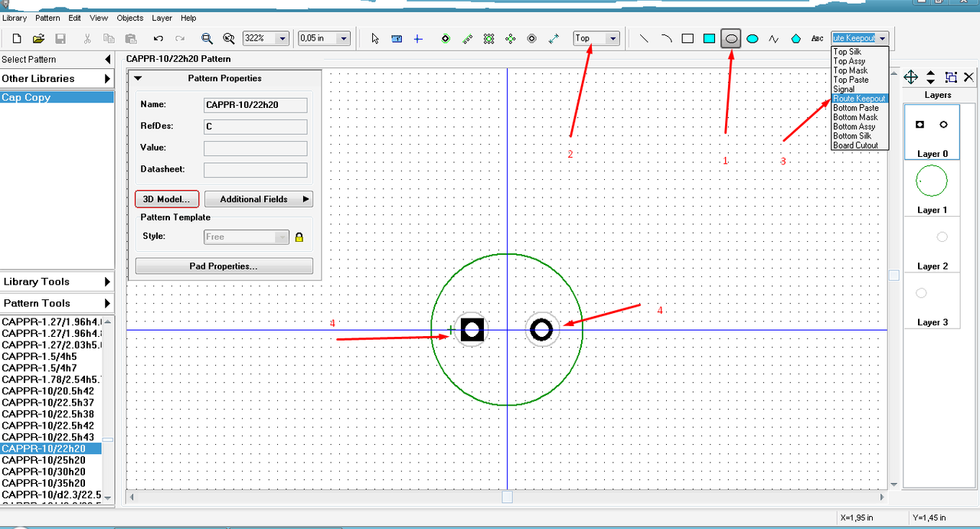Click the Paste clipboard icon
The height and width of the screenshot is (529, 980).
(131, 38)
